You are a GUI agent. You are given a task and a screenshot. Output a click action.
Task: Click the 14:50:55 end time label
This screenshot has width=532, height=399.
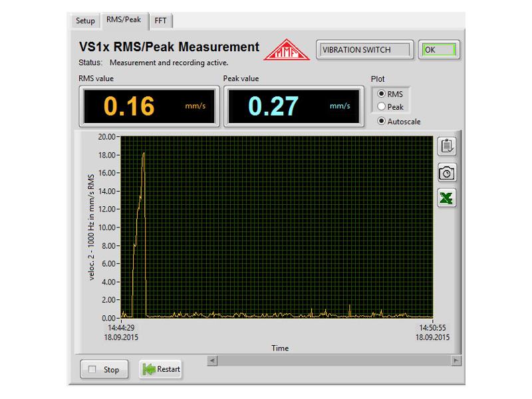[x=433, y=328]
